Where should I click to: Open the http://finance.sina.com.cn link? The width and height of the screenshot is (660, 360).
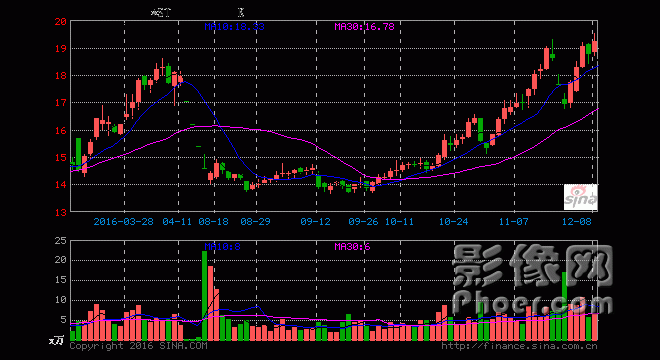519,346
